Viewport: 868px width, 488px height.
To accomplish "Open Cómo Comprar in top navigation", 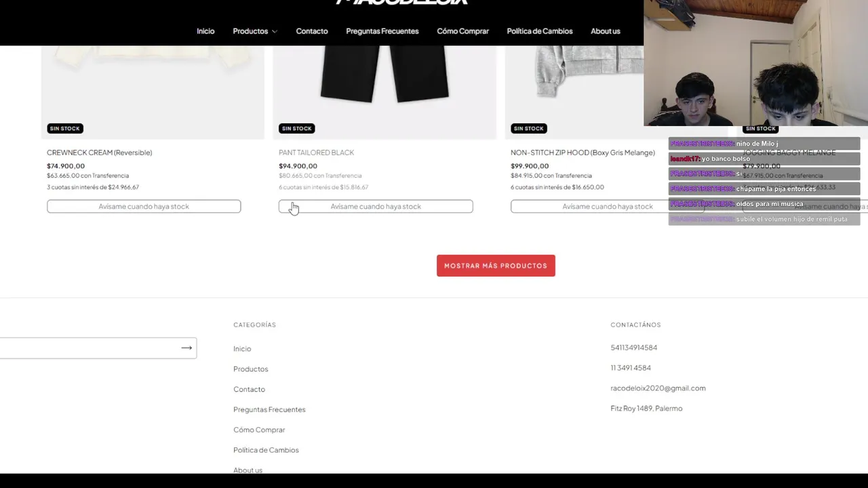I will pyautogui.click(x=463, y=31).
